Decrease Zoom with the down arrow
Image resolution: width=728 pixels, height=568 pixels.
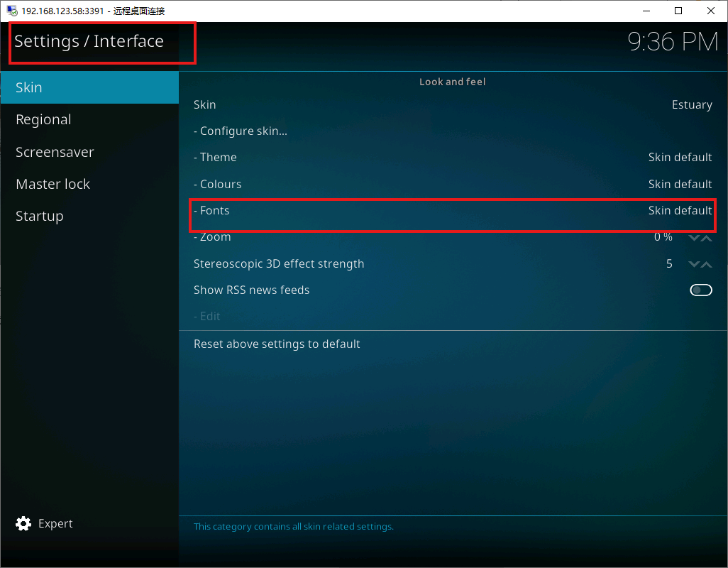(694, 238)
